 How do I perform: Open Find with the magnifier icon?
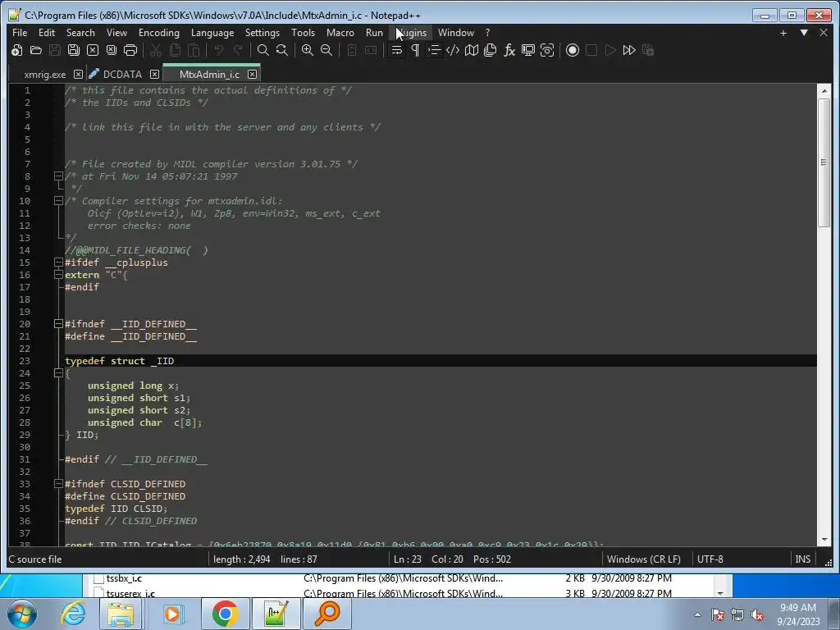click(263, 50)
